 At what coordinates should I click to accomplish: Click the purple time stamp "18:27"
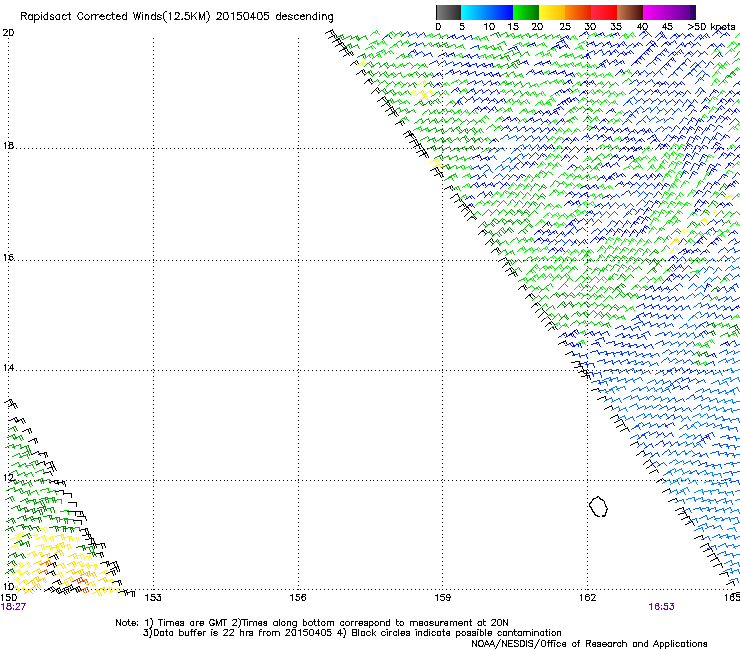pos(13,607)
